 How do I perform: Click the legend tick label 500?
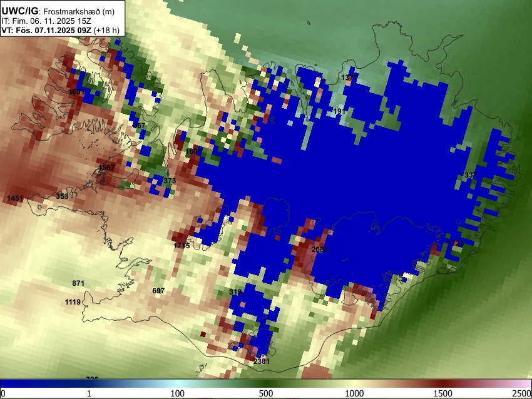(x=266, y=393)
